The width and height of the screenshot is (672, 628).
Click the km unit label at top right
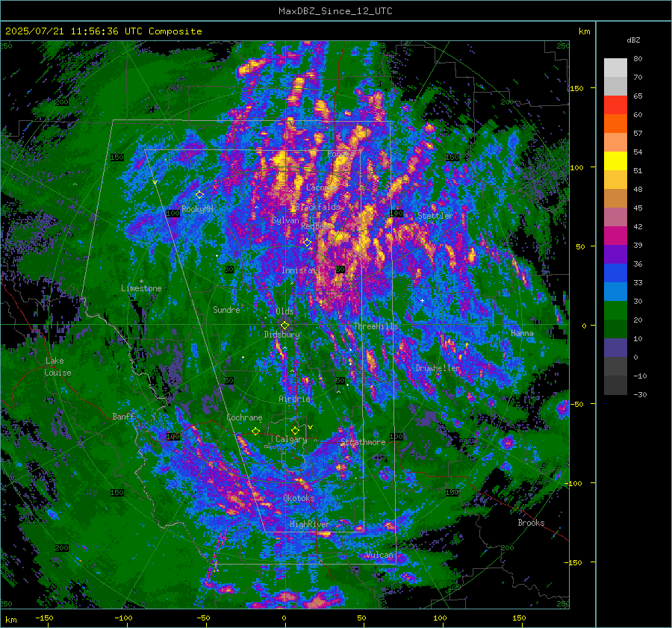coord(584,31)
